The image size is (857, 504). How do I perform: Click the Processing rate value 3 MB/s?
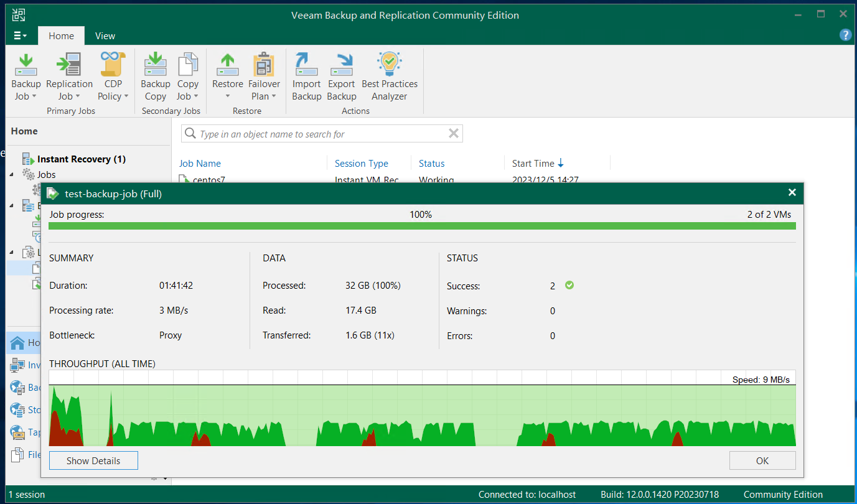click(174, 310)
